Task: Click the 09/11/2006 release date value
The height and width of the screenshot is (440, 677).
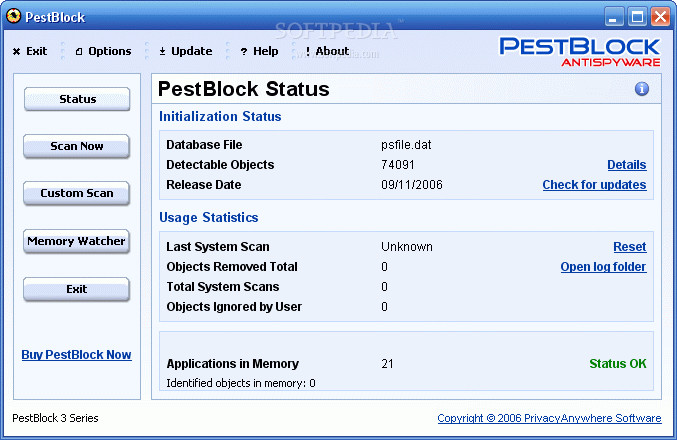Action: (x=411, y=184)
